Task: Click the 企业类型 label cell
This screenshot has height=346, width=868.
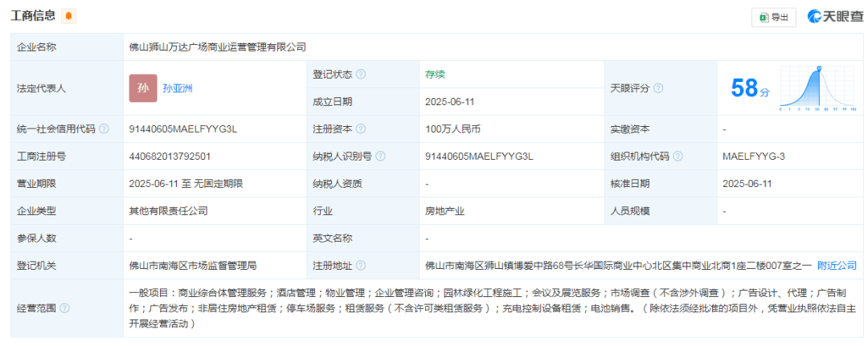Action: (x=67, y=211)
